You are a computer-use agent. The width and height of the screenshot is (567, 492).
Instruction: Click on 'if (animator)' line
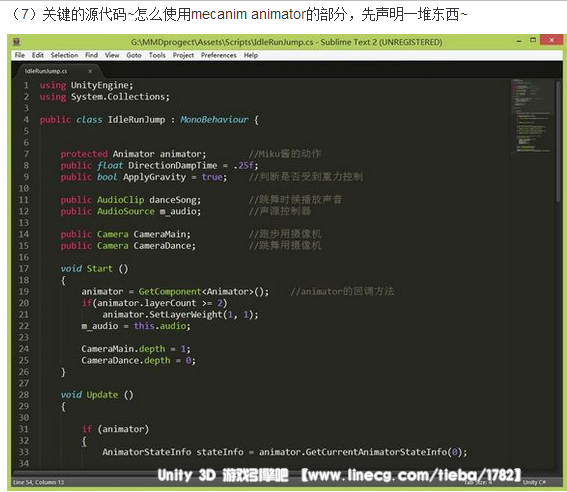tap(115, 429)
